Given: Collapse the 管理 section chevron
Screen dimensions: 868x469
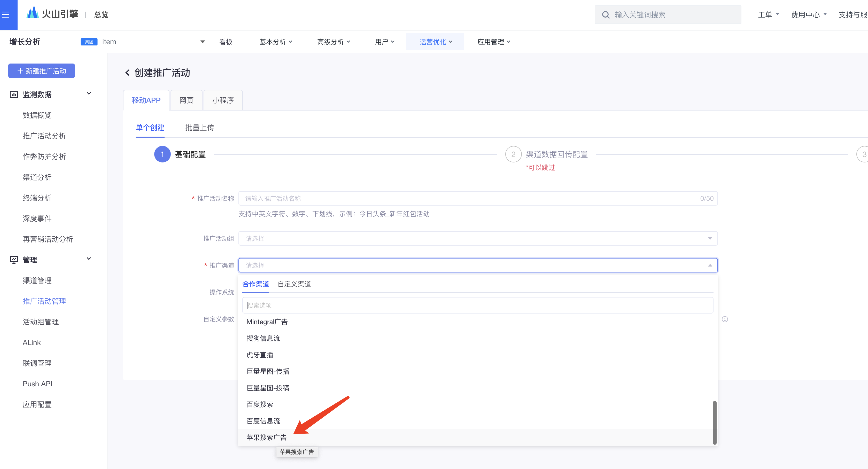Looking at the screenshot, I should coord(89,259).
